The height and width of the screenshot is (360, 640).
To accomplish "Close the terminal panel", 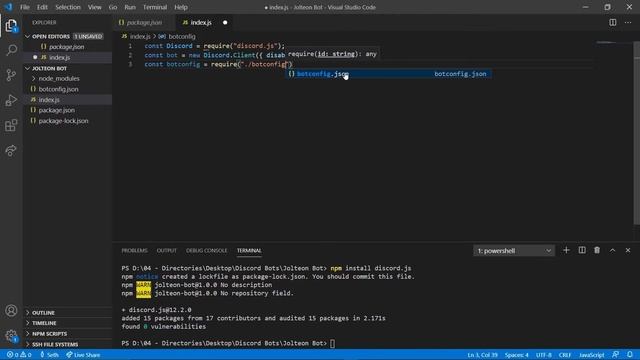I will (628, 250).
